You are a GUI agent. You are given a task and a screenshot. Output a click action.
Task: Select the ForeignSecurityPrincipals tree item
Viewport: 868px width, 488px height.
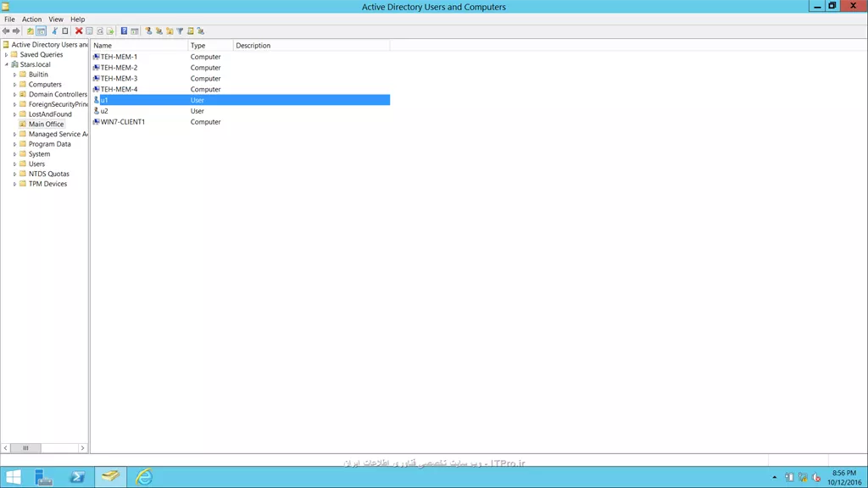click(58, 104)
